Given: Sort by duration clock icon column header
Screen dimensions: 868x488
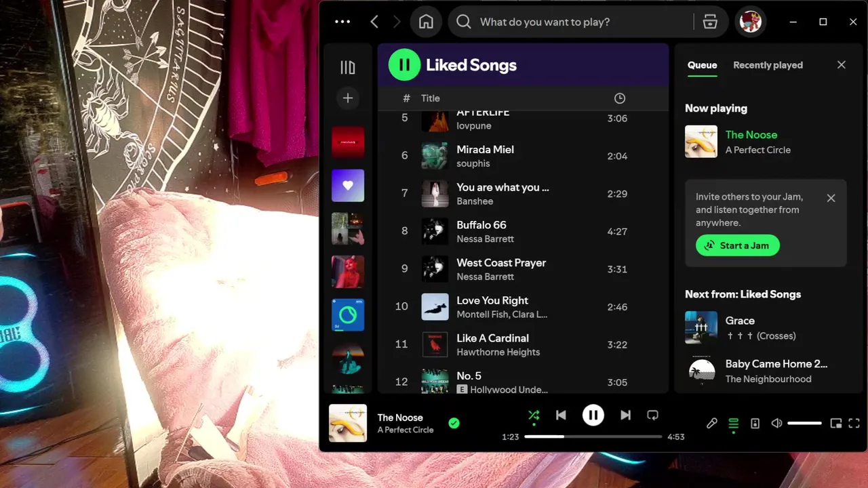Looking at the screenshot, I should point(619,98).
